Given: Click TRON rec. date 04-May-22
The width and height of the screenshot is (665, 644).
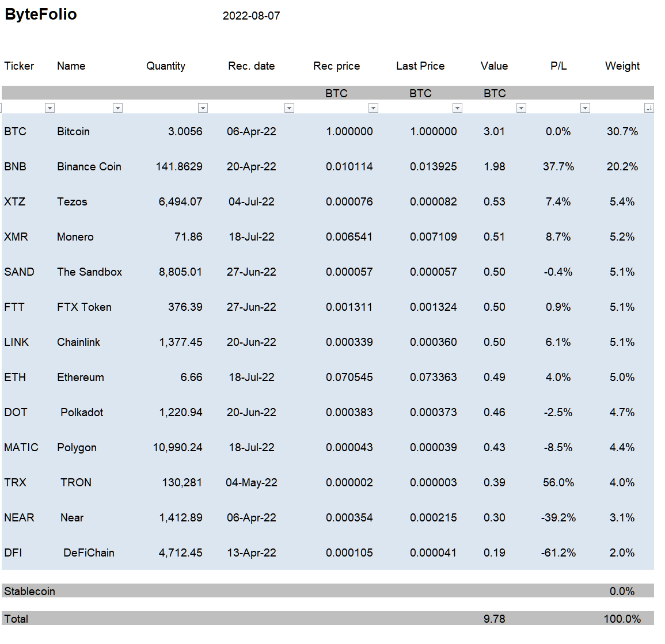Looking at the screenshot, I should coord(252,482).
